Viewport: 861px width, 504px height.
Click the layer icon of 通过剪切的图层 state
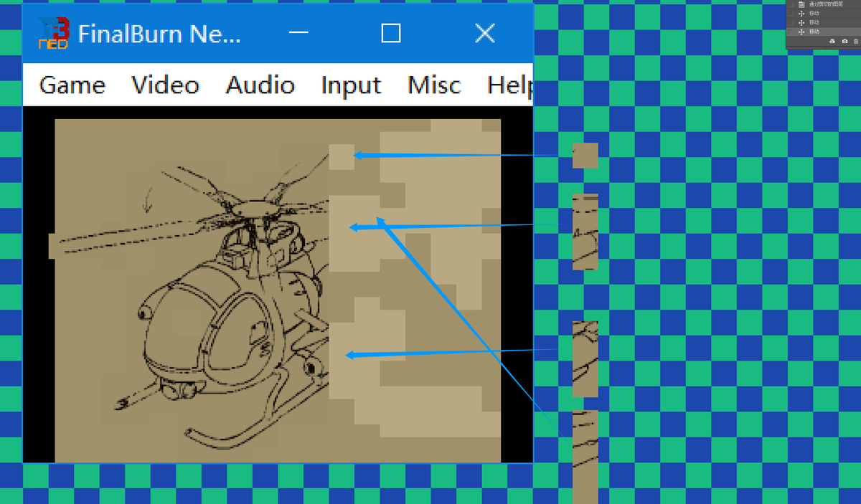[x=801, y=4]
